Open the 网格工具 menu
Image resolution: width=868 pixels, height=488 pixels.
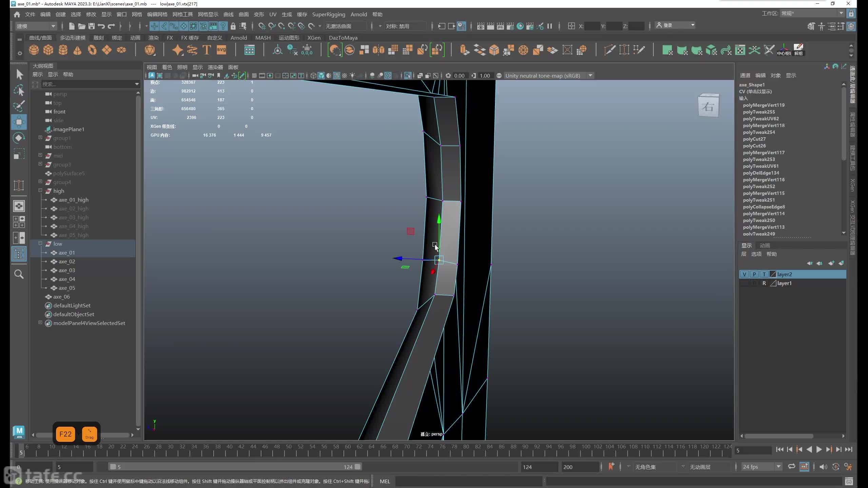click(182, 14)
